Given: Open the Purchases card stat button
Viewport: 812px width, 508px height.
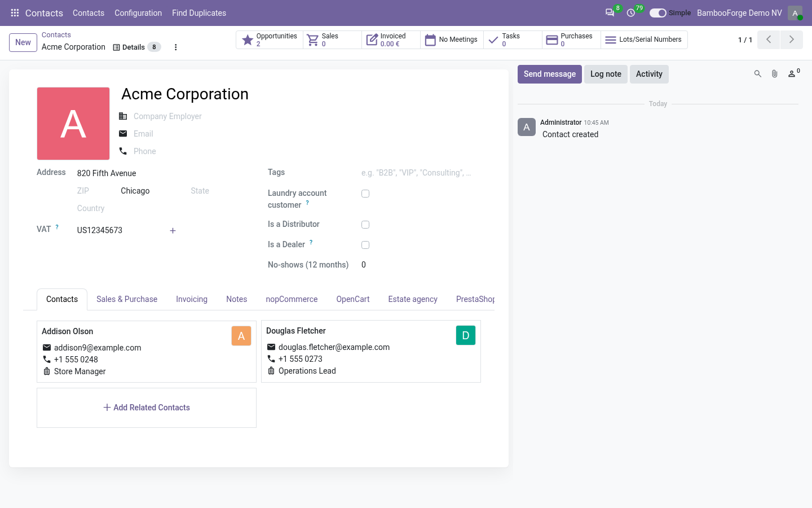Looking at the screenshot, I should click(x=571, y=40).
